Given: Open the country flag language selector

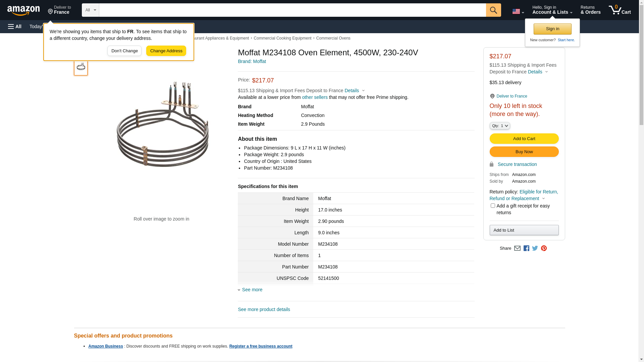Looking at the screenshot, I should pyautogui.click(x=518, y=11).
